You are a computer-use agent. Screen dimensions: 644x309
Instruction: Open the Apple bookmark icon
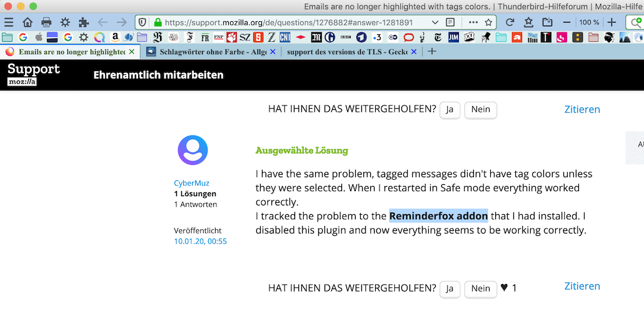coord(39,37)
